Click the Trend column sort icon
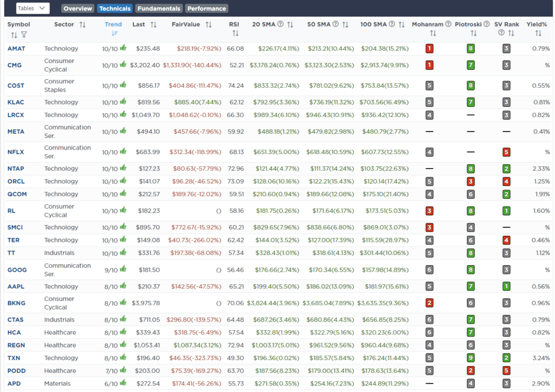 114,33
